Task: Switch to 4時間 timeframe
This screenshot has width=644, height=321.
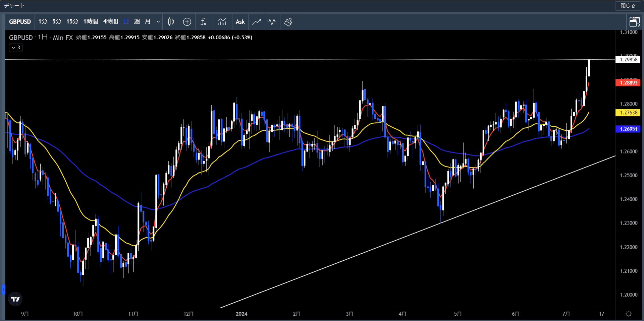Action: (x=110, y=21)
